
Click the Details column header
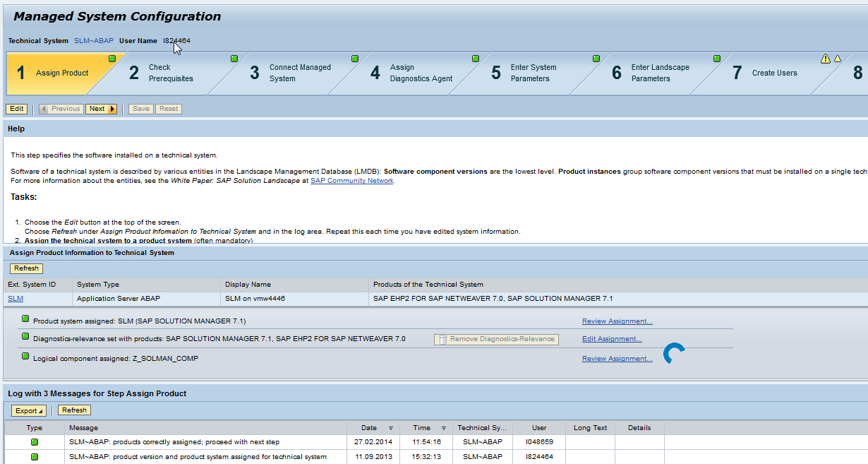tap(639, 428)
